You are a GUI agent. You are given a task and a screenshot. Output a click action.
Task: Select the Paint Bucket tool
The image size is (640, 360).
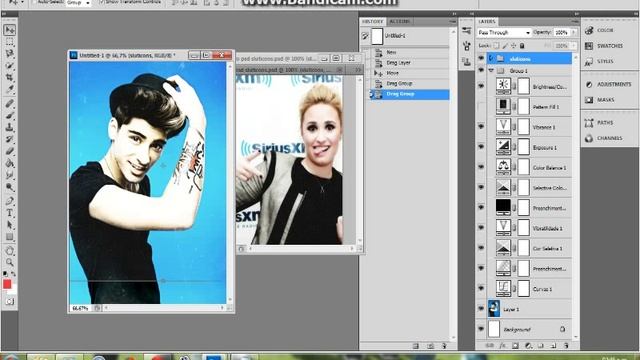(x=9, y=163)
